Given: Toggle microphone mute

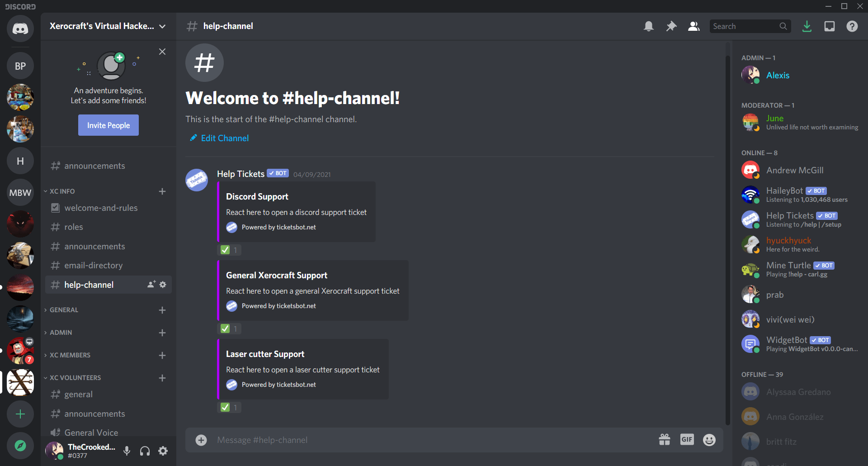Looking at the screenshot, I should 127,451.
